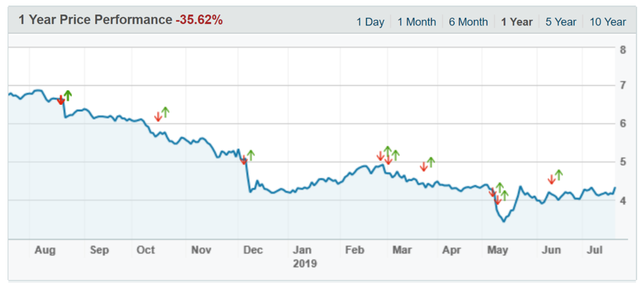Switch to the 1 Day range

click(x=370, y=22)
